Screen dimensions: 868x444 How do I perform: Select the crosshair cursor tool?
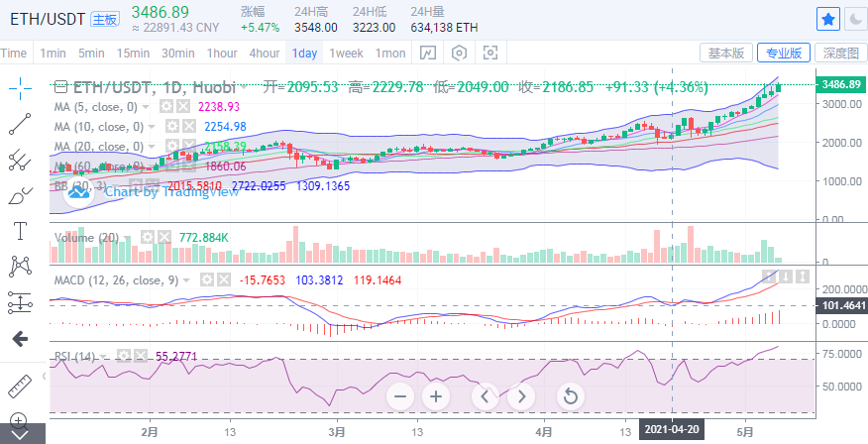(20, 89)
